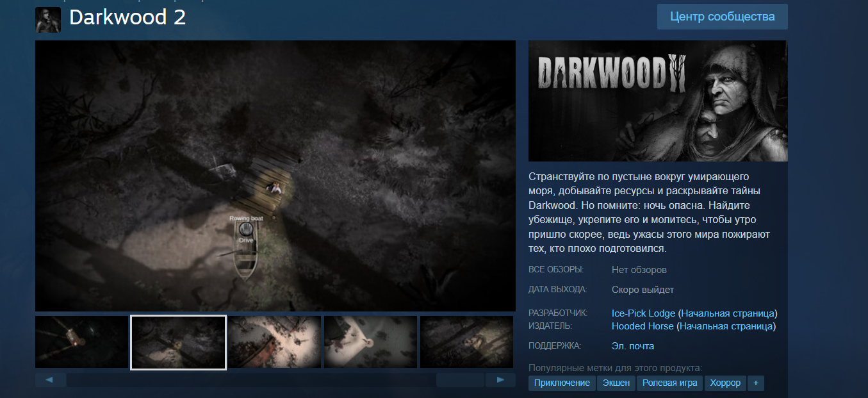868x398 pixels.
Task: Select the fourth screenshot thumbnail
Action: 370,342
